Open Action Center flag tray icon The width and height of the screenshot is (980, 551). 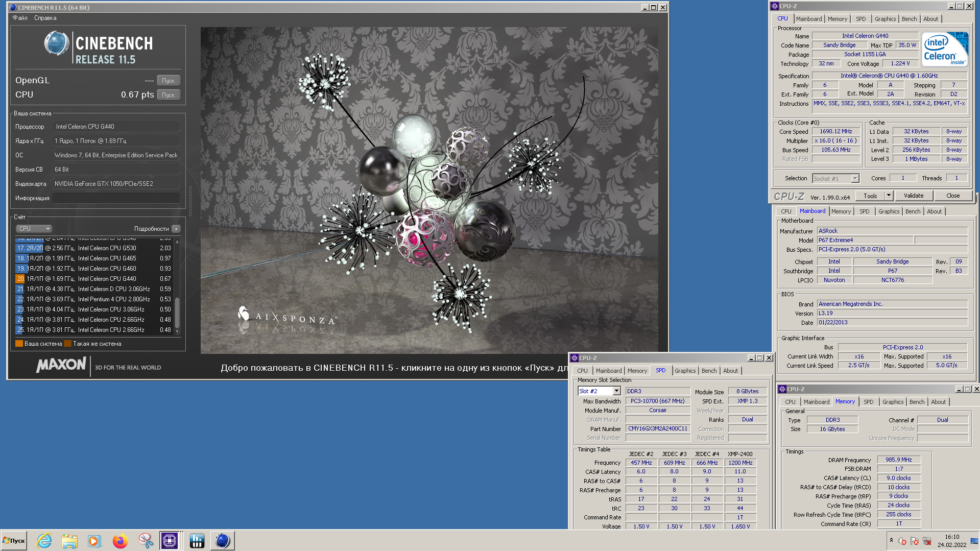pyautogui.click(x=915, y=541)
